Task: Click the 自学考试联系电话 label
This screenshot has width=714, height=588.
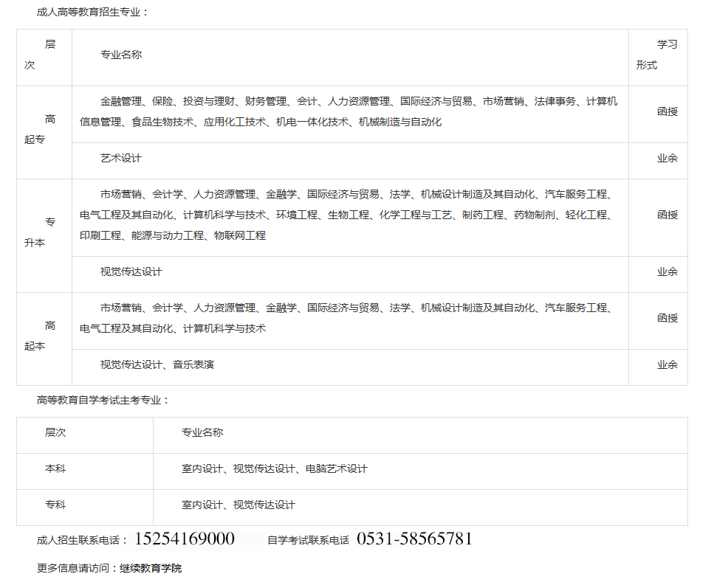Action: tap(309, 540)
